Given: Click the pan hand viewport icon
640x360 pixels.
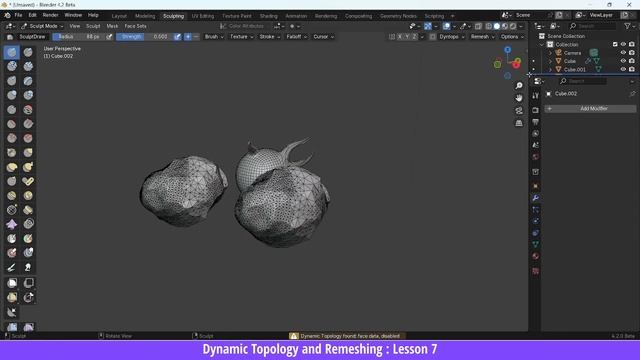Looking at the screenshot, I should point(519,98).
